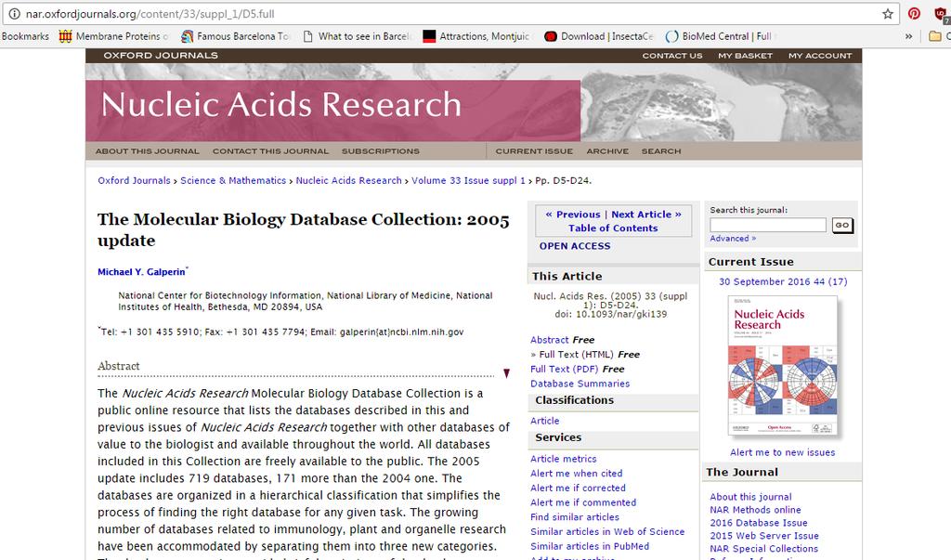Viewport: 951px width, 560px height.
Task: Open Nucleic Acids Research breadcrumb link
Action: [349, 181]
